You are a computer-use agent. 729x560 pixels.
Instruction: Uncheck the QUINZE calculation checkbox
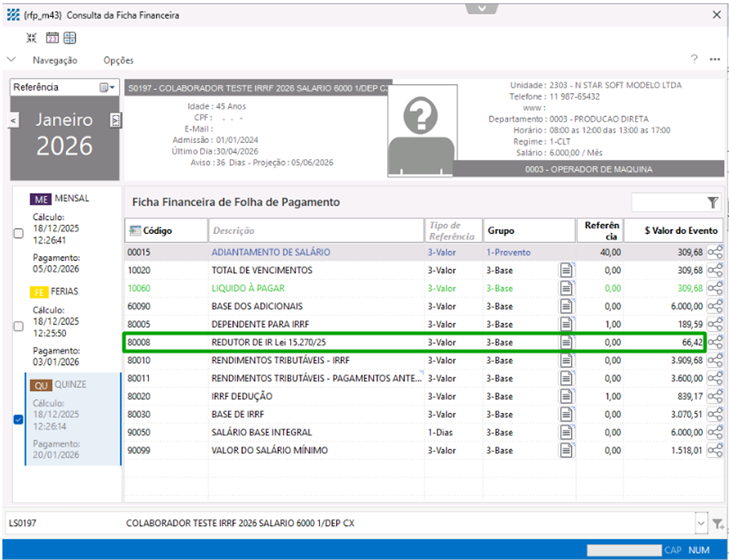click(x=18, y=419)
